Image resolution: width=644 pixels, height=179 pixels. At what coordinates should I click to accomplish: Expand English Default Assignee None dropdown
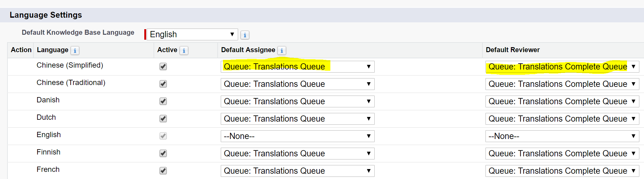coord(297,136)
